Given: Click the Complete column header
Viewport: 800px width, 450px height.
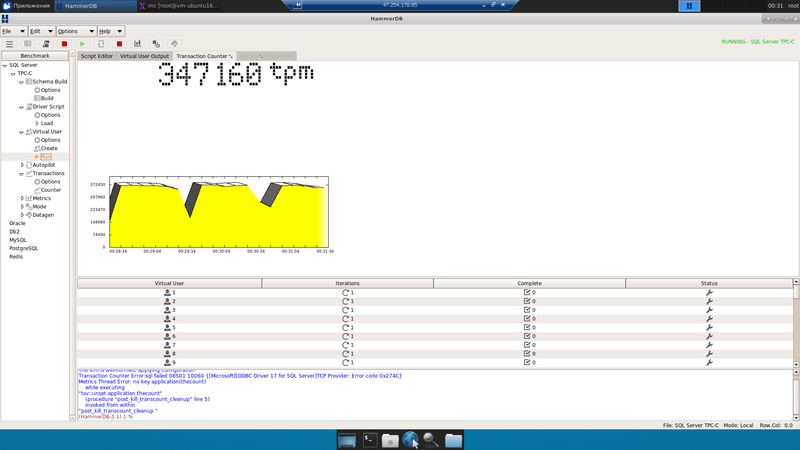Looking at the screenshot, I should pyautogui.click(x=530, y=283).
